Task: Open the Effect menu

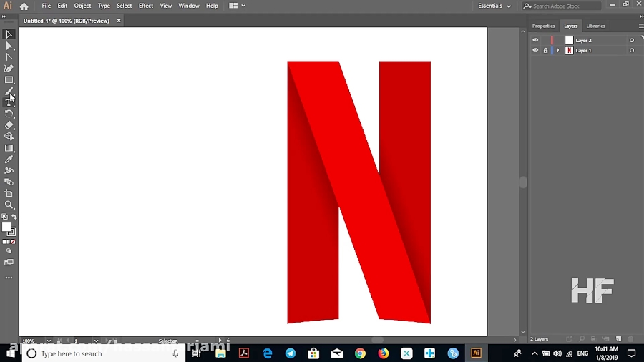Action: coord(146,6)
